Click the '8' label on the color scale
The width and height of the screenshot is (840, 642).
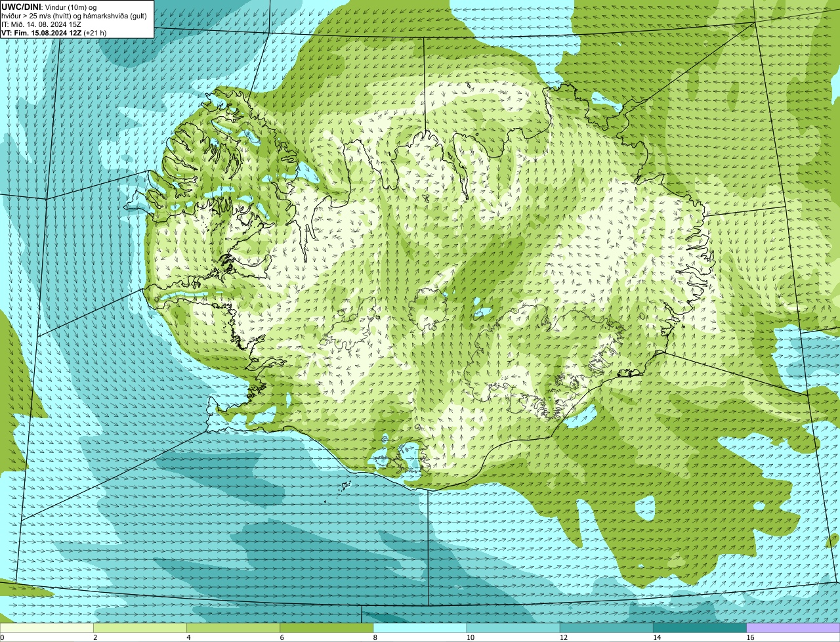375,637
